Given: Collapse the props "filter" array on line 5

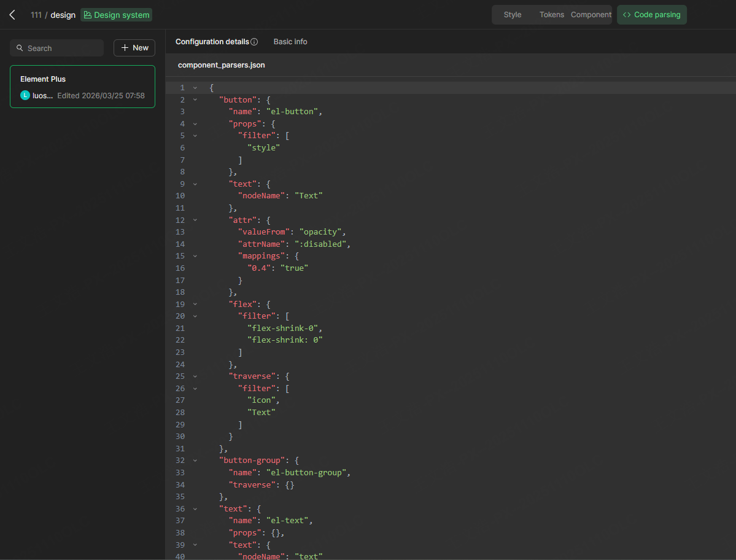Looking at the screenshot, I should click(195, 135).
